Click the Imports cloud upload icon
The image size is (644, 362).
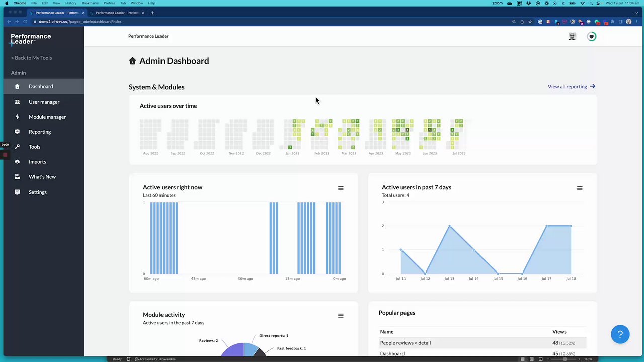pyautogui.click(x=17, y=162)
